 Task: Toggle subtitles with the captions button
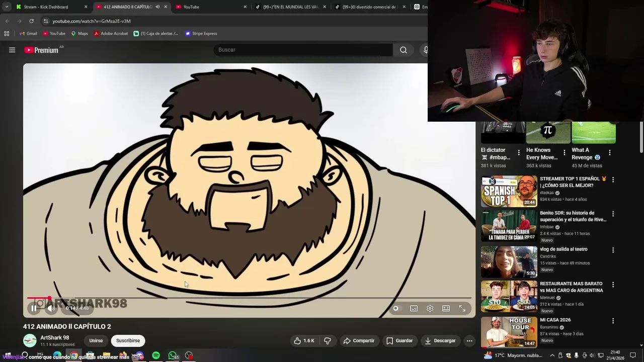[414, 308]
